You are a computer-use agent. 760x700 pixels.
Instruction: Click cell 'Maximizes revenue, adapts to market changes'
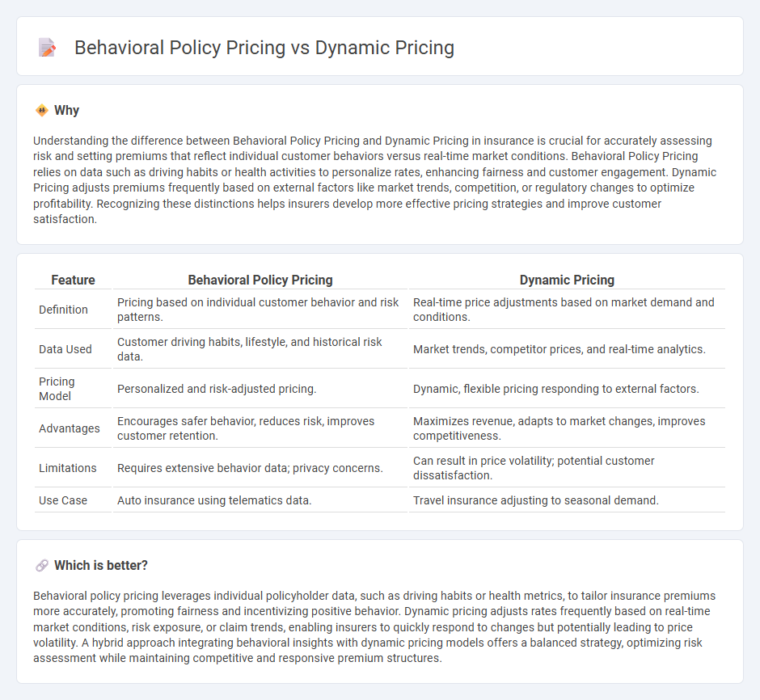coord(567,428)
